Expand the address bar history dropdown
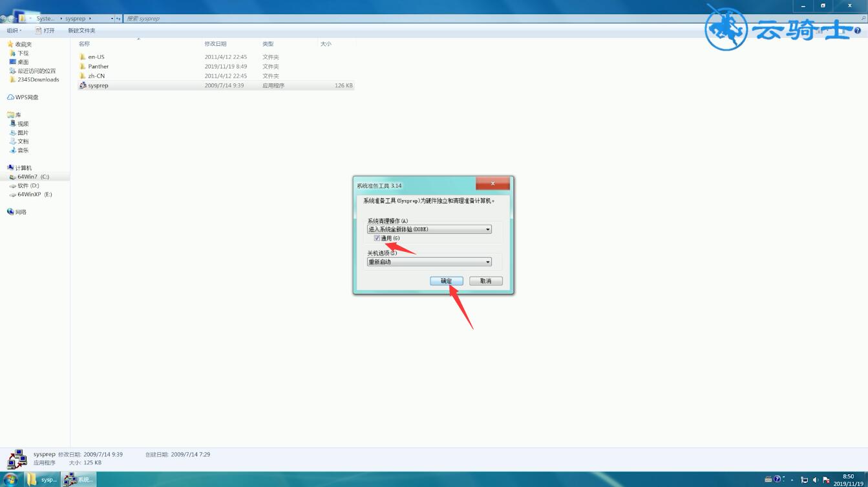 [x=112, y=19]
